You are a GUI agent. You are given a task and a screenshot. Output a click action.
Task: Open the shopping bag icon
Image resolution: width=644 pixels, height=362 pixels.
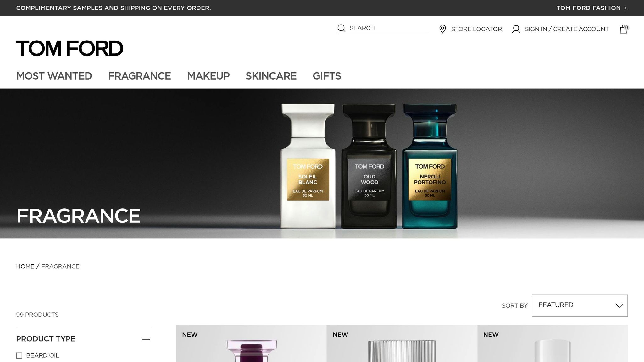coord(624,29)
